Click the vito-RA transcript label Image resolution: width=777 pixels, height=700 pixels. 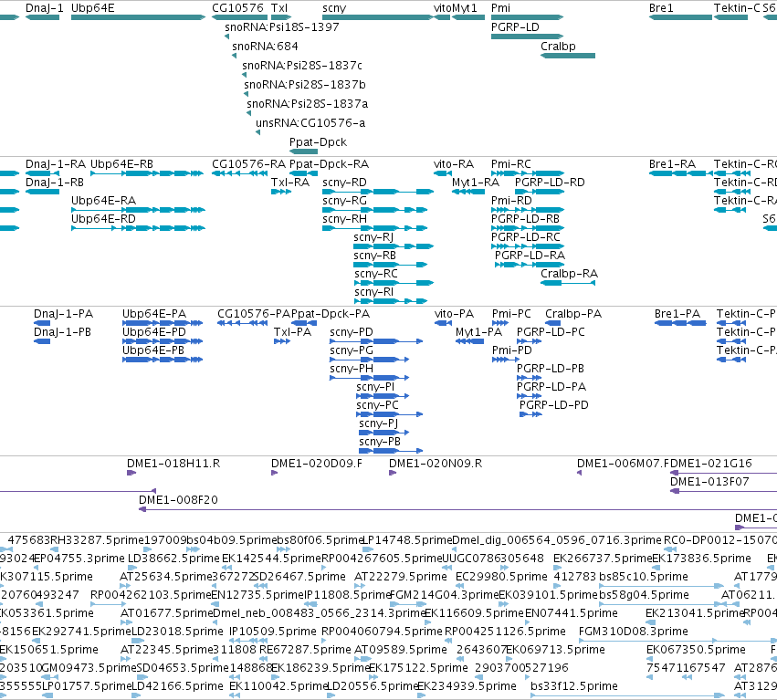[454, 164]
